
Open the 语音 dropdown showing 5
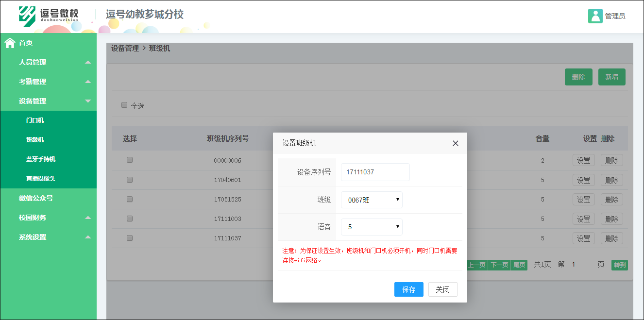[372, 227]
